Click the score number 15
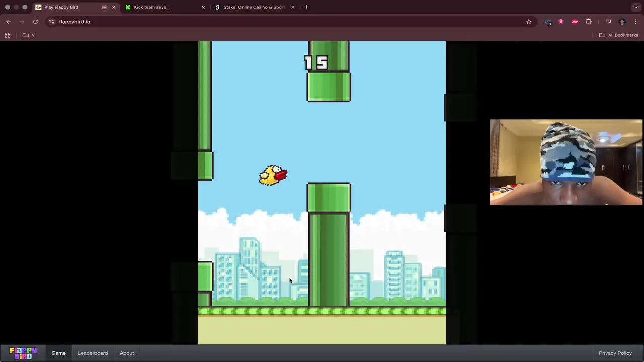Viewport: 644px width, 362px height. [x=316, y=63]
